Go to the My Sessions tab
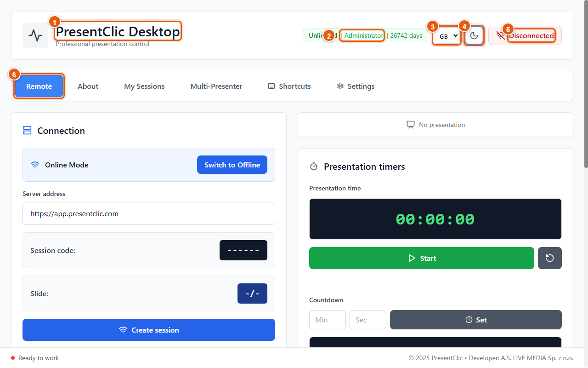Viewport: 588px width, 368px height. [144, 86]
